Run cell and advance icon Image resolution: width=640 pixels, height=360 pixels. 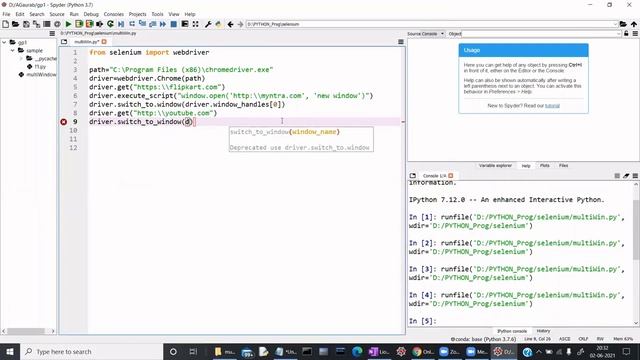point(89,24)
